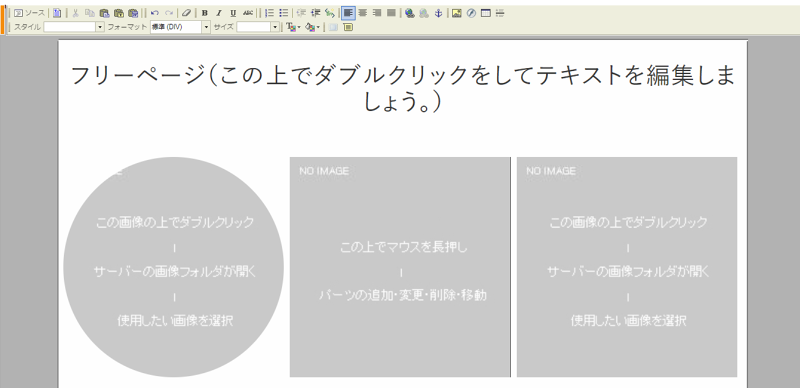Viewport: 800px width, 388px height.
Task: Insert a table icon
Action: (x=486, y=13)
